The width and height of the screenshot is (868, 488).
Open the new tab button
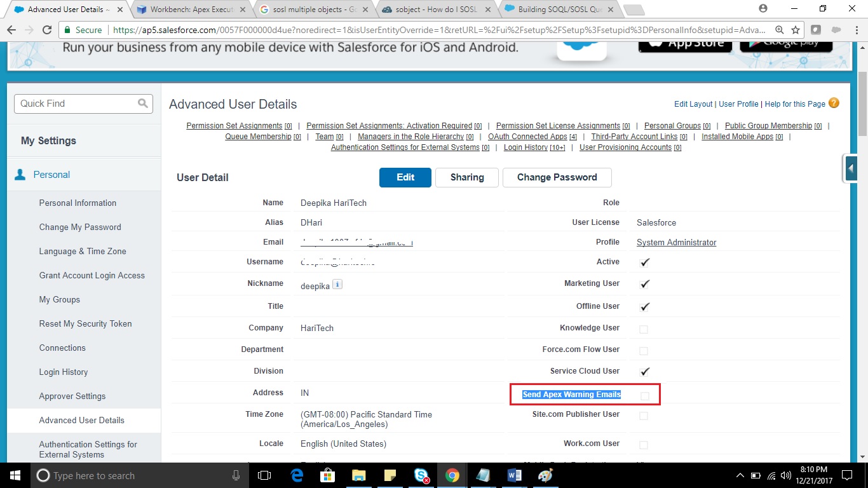click(634, 10)
